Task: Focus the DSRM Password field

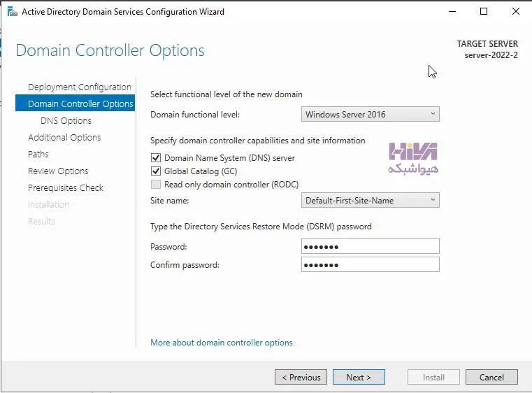Action: coord(370,246)
